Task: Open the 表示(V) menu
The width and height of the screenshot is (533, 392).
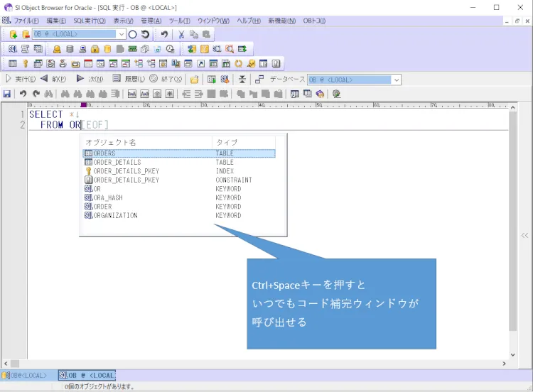Action: click(123, 21)
